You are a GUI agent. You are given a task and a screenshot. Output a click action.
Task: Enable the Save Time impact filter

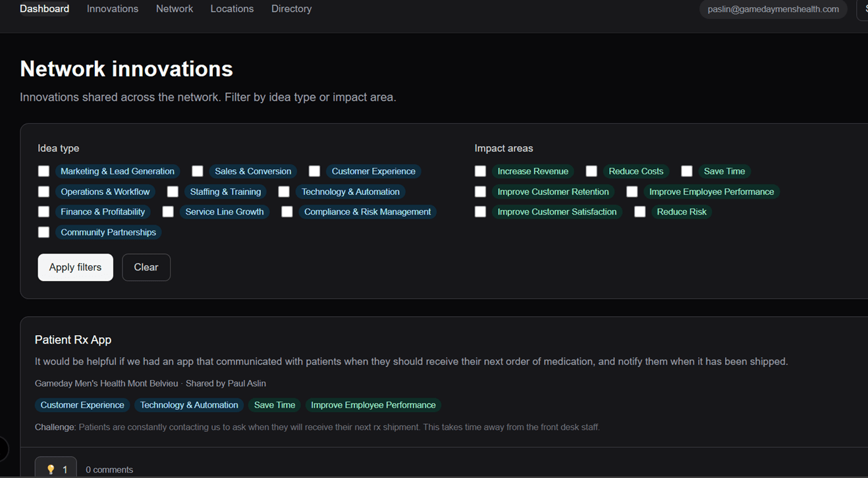click(x=687, y=171)
